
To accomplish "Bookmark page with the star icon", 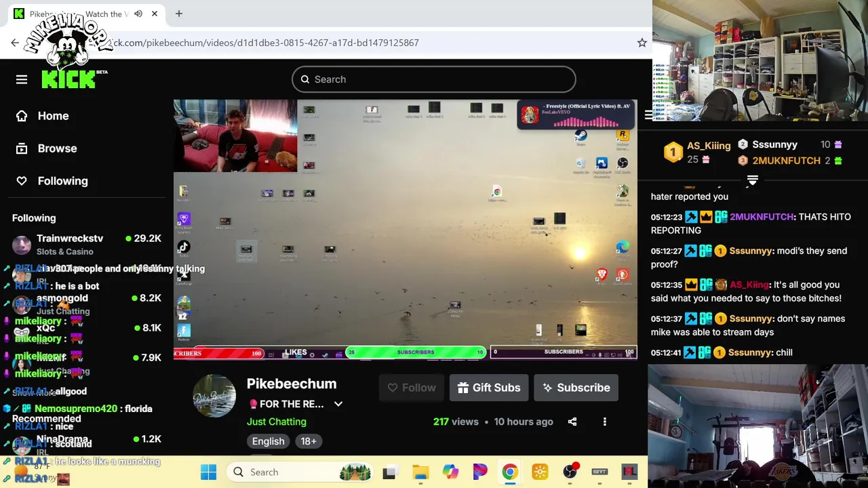I will 642,43.
